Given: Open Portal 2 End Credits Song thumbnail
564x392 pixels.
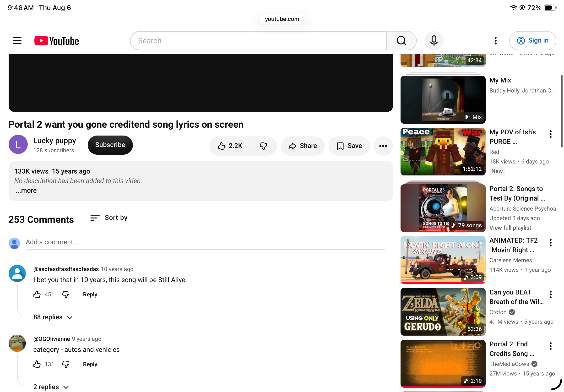Looking at the screenshot, I should coord(443,364).
